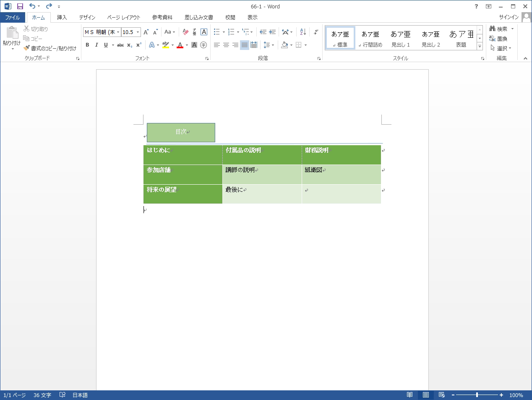
Task: Click the Bold formatting icon
Action: click(87, 45)
